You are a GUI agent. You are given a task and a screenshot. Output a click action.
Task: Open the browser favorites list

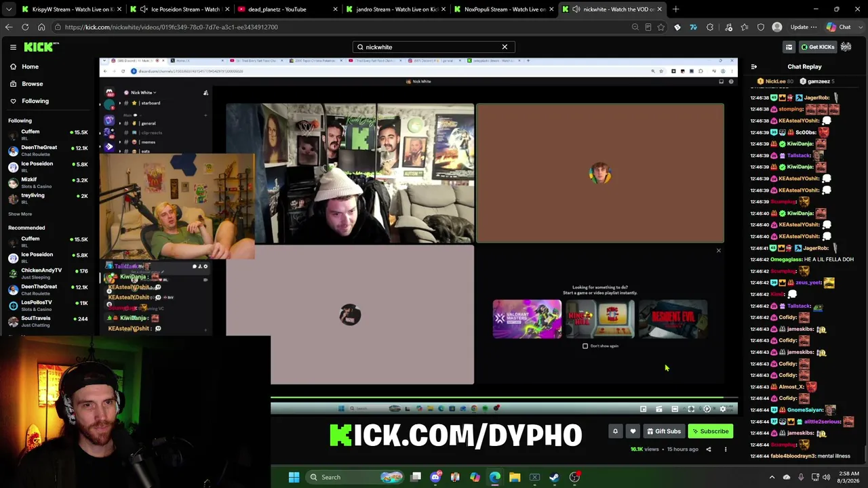(x=745, y=27)
